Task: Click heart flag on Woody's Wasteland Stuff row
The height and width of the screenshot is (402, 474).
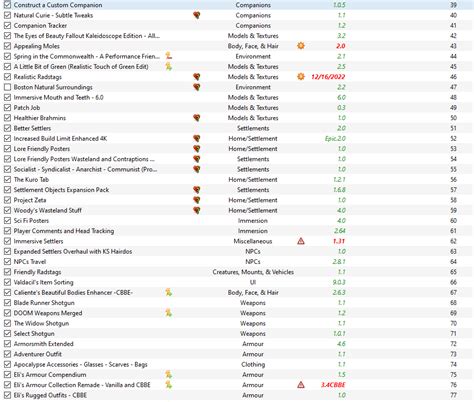Action: click(197, 210)
